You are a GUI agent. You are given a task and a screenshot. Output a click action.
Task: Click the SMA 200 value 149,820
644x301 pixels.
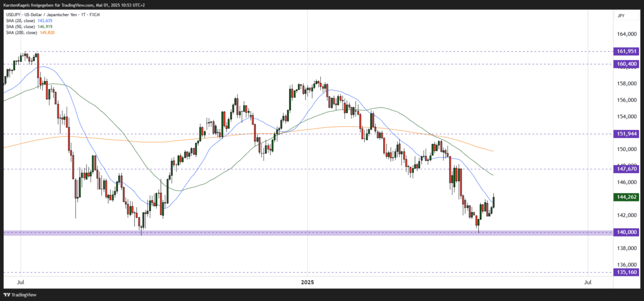[x=48, y=33]
